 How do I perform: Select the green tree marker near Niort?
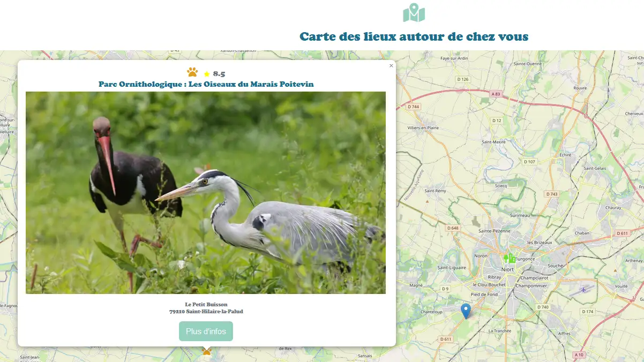[x=505, y=258]
